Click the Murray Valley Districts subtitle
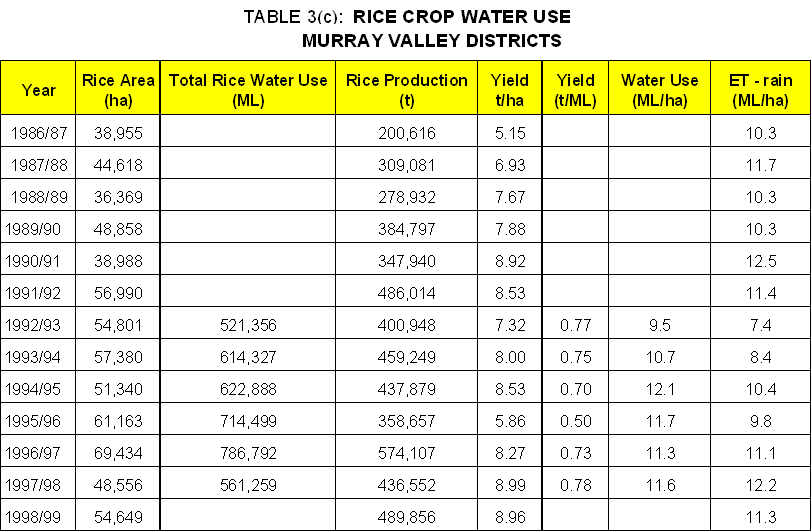 coord(431,41)
